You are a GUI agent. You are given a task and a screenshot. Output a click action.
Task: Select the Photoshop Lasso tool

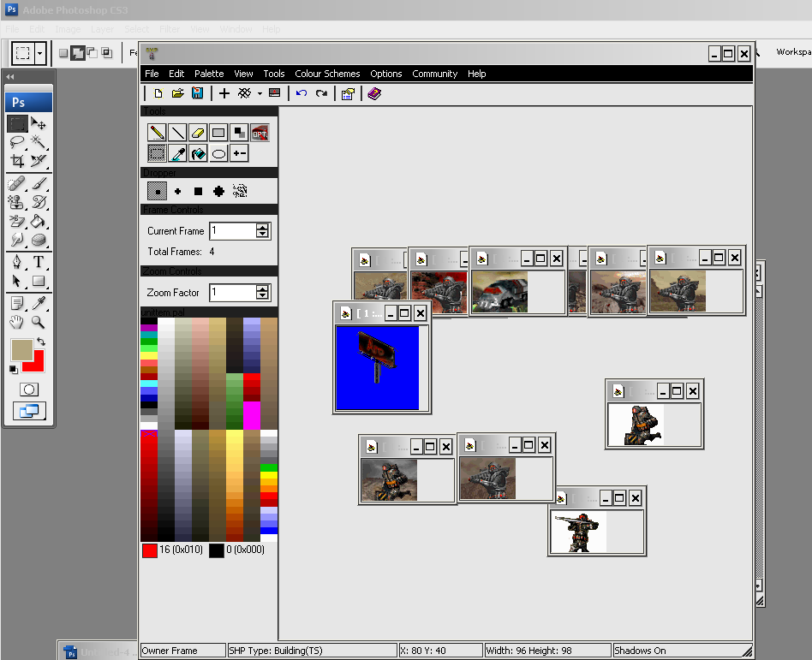[x=17, y=141]
